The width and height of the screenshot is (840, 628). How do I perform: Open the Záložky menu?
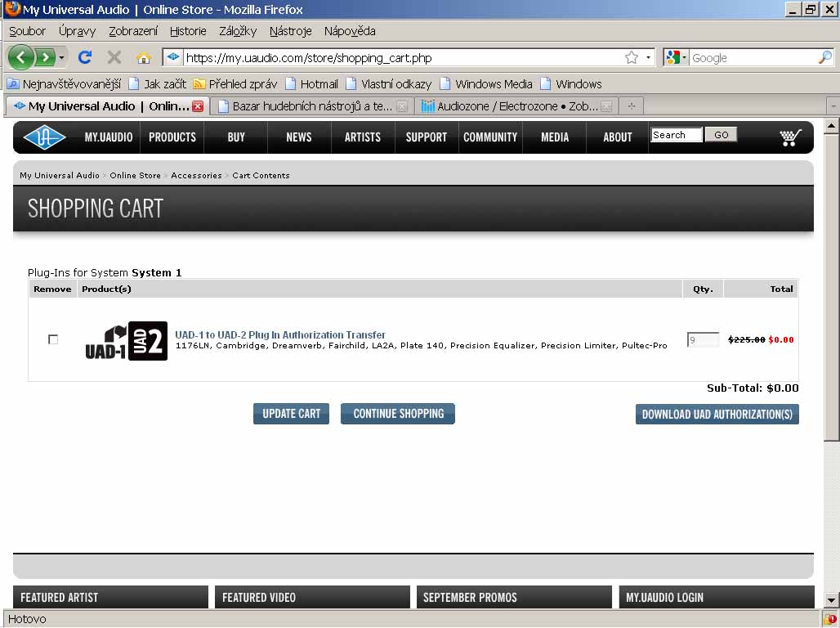pos(238,31)
